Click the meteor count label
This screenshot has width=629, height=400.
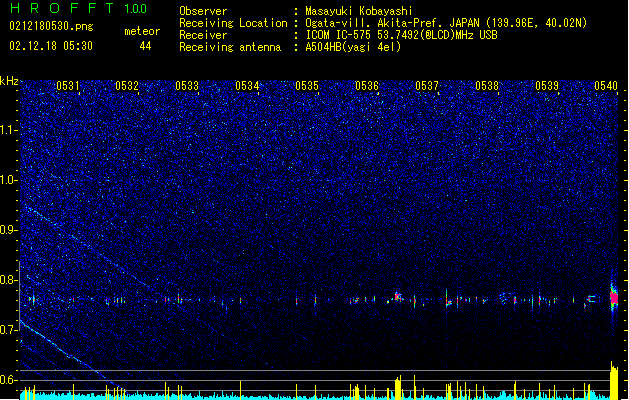142,31
